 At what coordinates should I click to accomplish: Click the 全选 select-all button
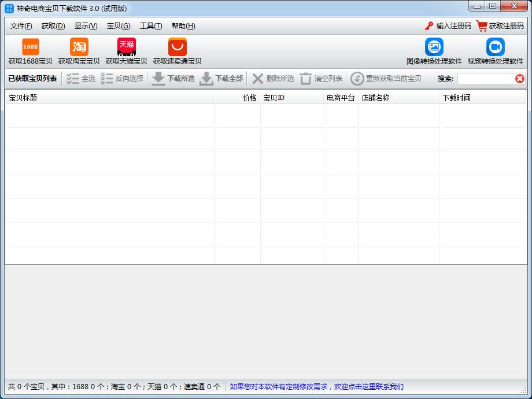coord(81,79)
